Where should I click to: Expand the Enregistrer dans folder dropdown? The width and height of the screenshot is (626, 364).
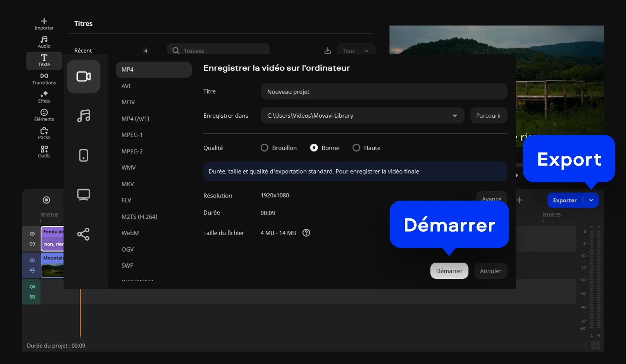click(x=455, y=115)
